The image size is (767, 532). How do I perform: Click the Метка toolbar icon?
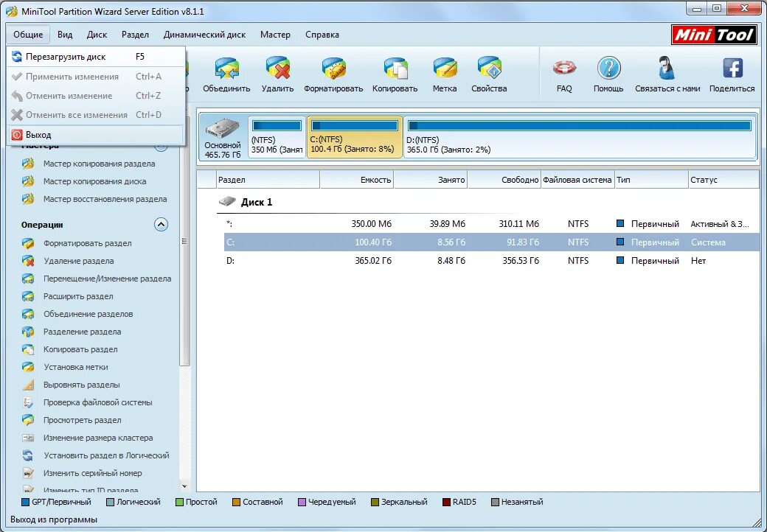tap(444, 69)
